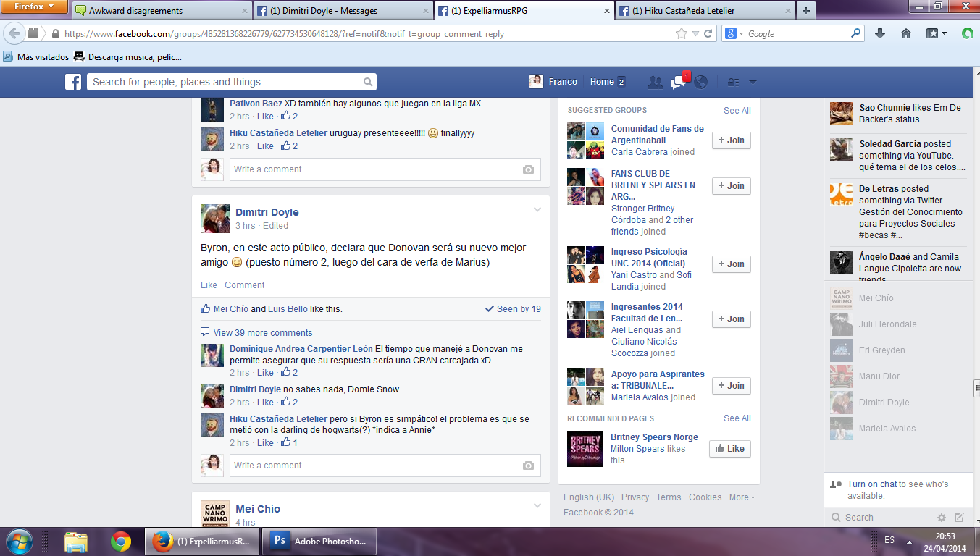This screenshot has width=980, height=556.
Task: Switch to Dimitri Doyle - Messages tab
Action: tap(343, 11)
